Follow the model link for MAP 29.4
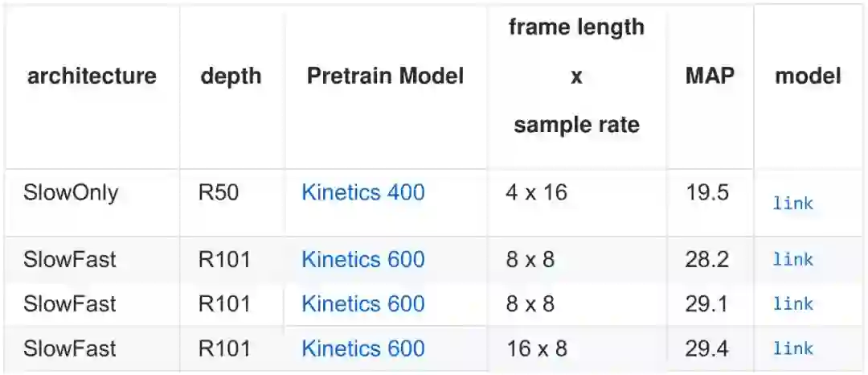This screenshot has width=868, height=375. coord(792,348)
